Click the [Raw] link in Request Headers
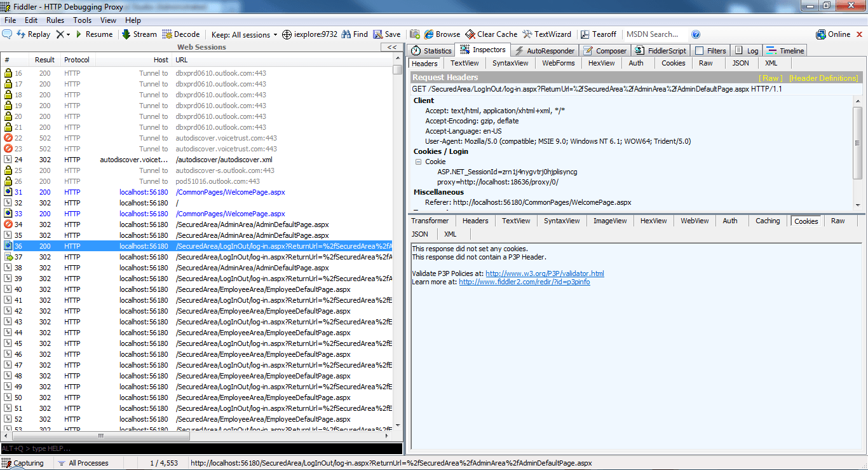 [x=771, y=78]
